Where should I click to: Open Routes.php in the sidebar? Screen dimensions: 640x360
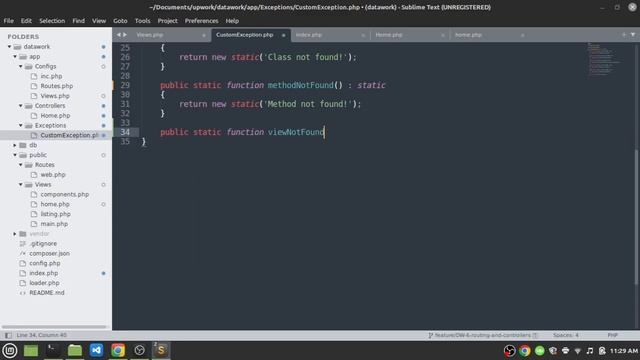click(x=57, y=86)
